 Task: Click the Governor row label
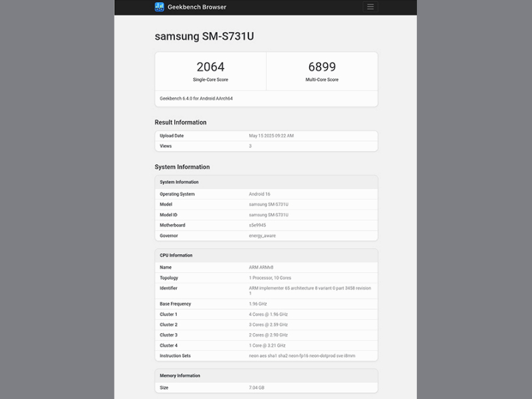(169, 236)
